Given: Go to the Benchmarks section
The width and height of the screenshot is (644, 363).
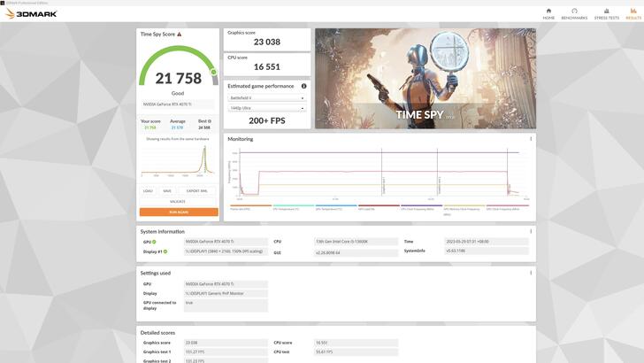Looking at the screenshot, I should tap(574, 13).
